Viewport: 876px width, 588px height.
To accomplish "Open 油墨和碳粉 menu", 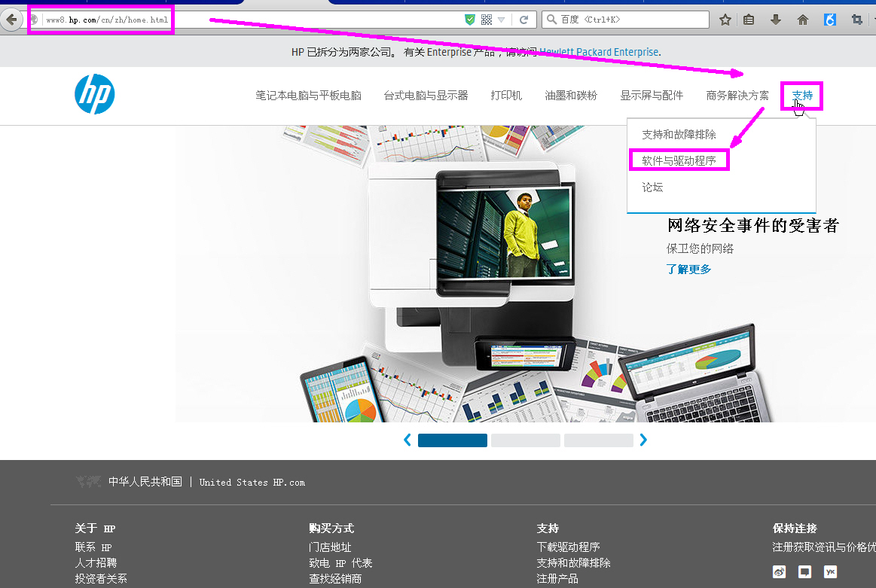I will pos(571,96).
